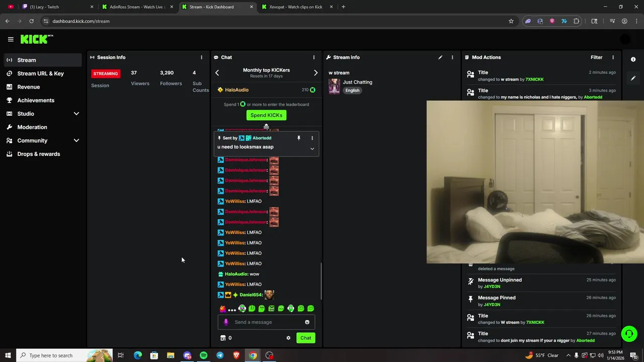This screenshot has height=362, width=644.
Task: Open Drops & rewards page
Action: pos(42,154)
